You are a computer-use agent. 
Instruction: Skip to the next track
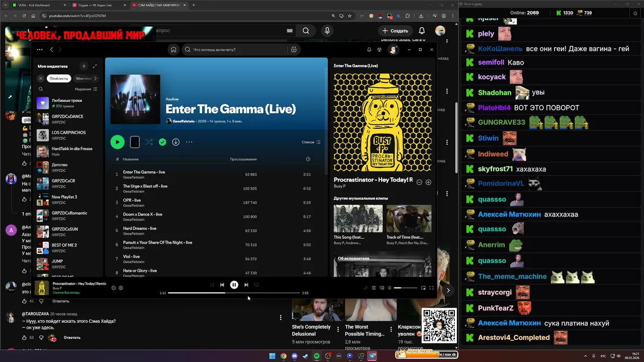[246, 285]
